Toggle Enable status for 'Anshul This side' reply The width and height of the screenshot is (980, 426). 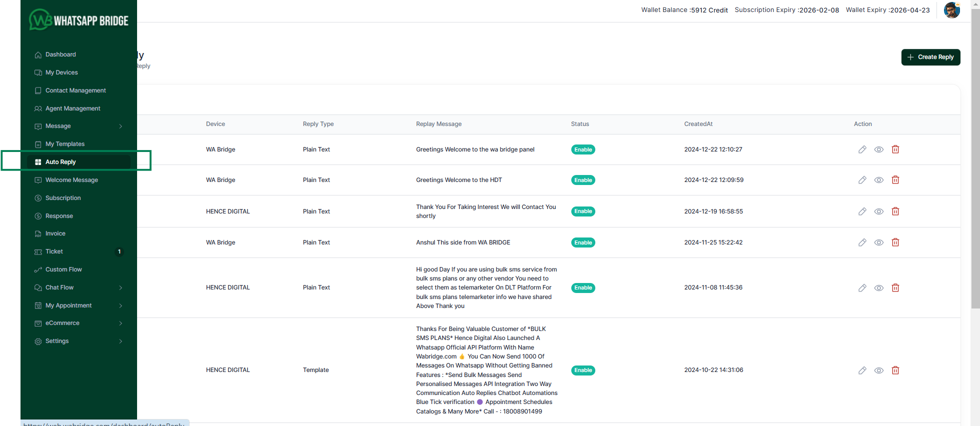pyautogui.click(x=583, y=242)
